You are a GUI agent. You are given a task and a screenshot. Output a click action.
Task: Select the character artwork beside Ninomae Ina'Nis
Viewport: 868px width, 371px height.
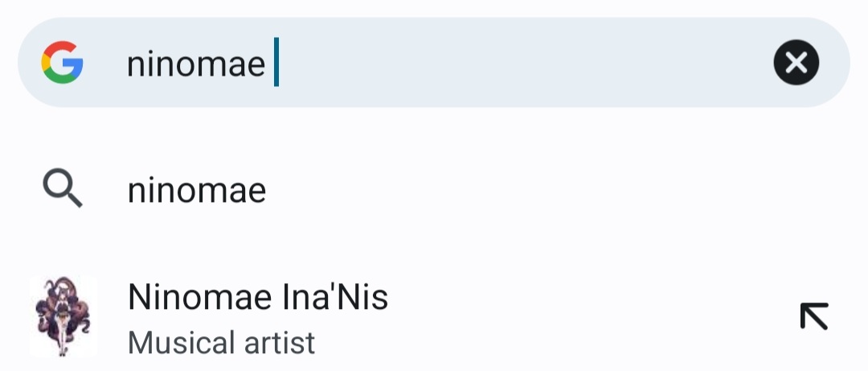coord(63,317)
